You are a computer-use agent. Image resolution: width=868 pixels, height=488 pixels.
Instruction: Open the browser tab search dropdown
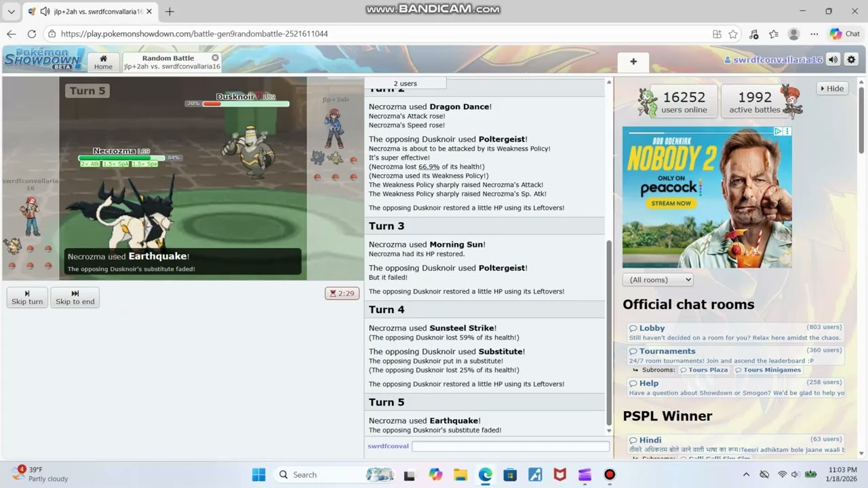[x=10, y=12]
